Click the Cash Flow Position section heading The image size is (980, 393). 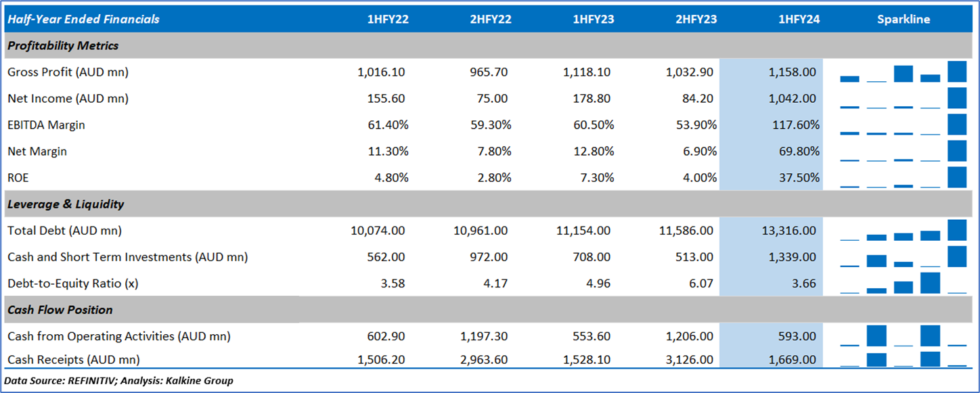tap(60, 310)
